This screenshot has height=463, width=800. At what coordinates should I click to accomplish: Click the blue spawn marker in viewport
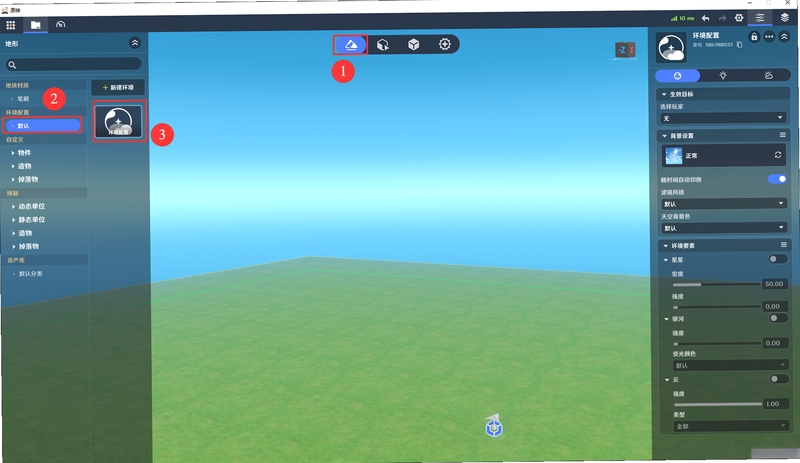tap(493, 426)
